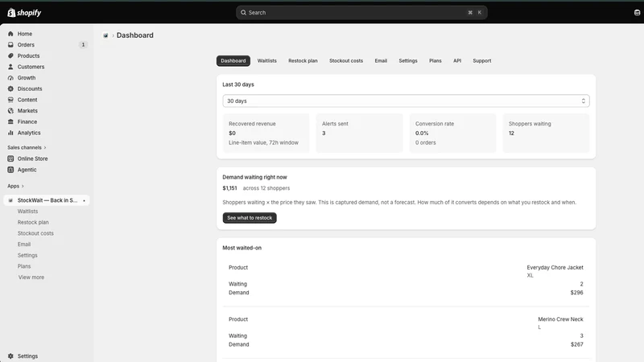This screenshot has height=362, width=644.
Task: Click the 'Line-item value, 72h window' text
Action: coord(263,143)
